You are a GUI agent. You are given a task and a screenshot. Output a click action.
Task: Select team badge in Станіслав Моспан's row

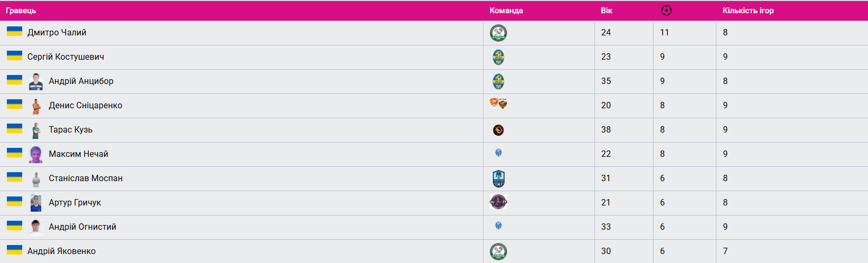click(498, 179)
